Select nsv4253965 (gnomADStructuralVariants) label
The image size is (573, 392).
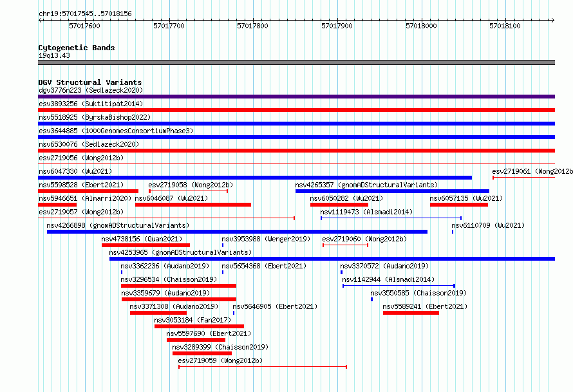180,252
